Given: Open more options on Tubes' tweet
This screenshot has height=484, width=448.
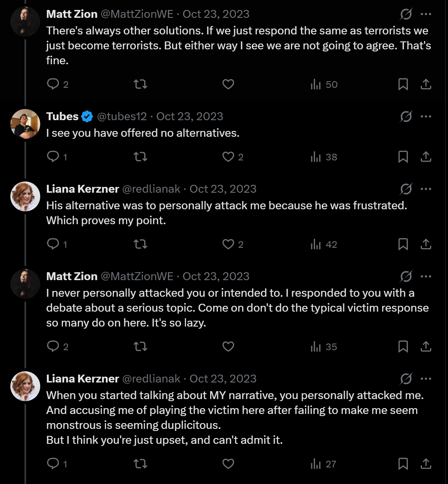Looking at the screenshot, I should pos(426,116).
